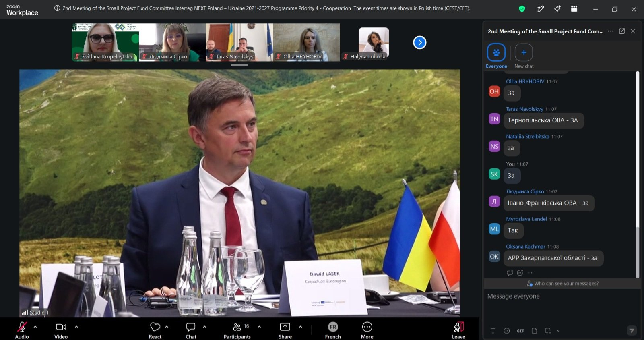Start screen sharing with Share
This screenshot has height=340, width=644.
tap(285, 330)
